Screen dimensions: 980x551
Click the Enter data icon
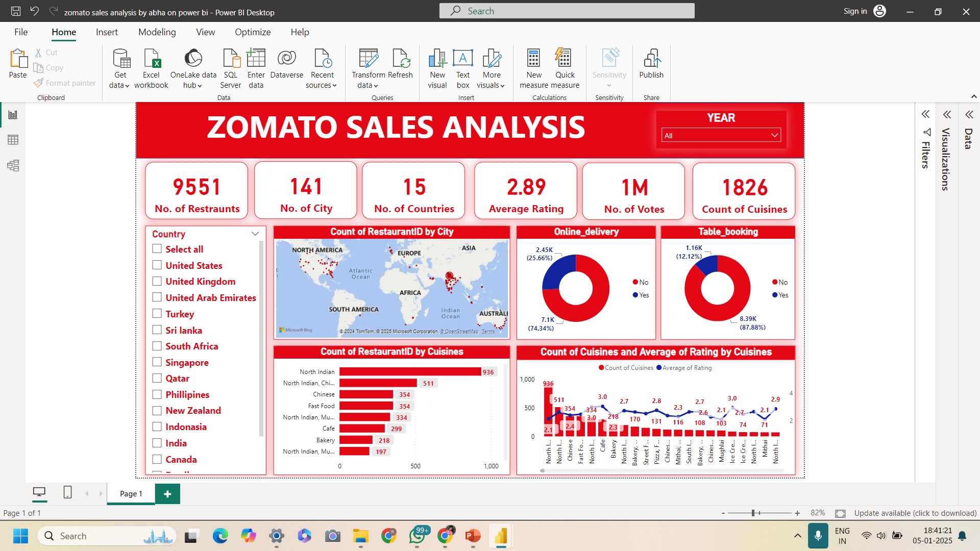pyautogui.click(x=256, y=58)
